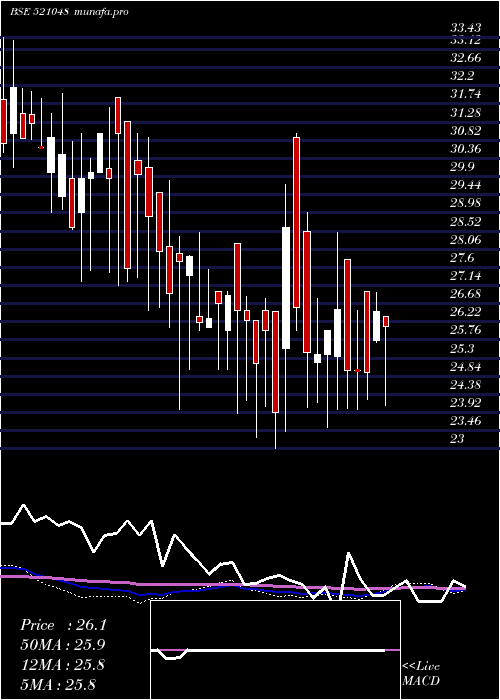
Task: Click the last red candle on the right
Action: pos(386,321)
